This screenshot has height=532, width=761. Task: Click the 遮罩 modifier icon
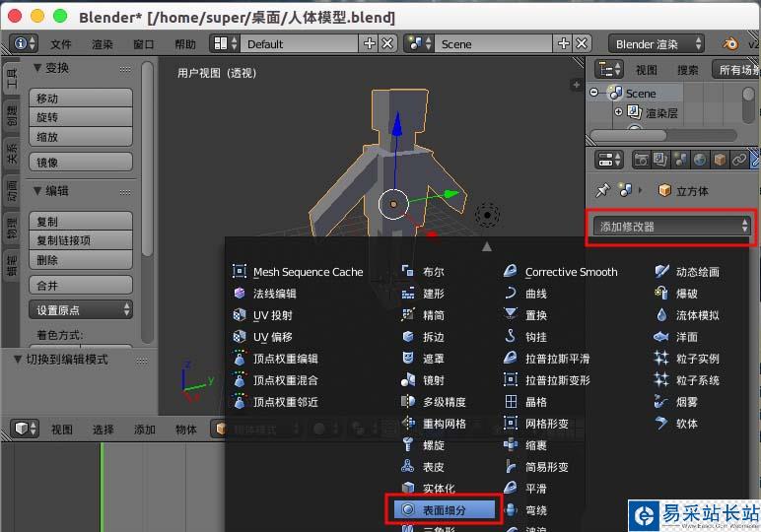[x=408, y=358]
